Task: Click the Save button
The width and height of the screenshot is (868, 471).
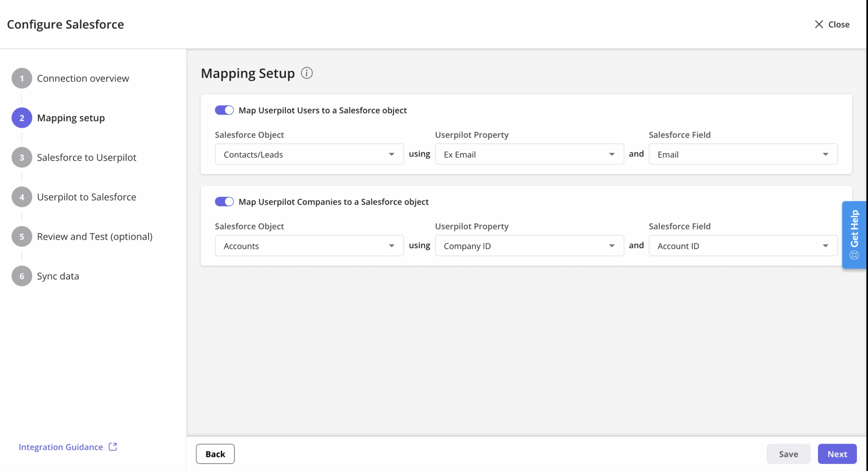Action: tap(788, 454)
